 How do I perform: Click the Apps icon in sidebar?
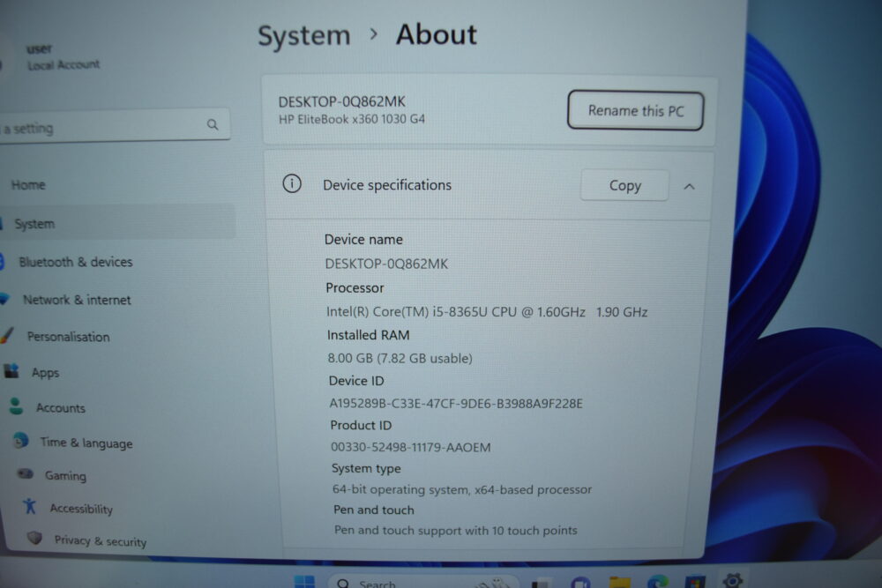point(11,371)
